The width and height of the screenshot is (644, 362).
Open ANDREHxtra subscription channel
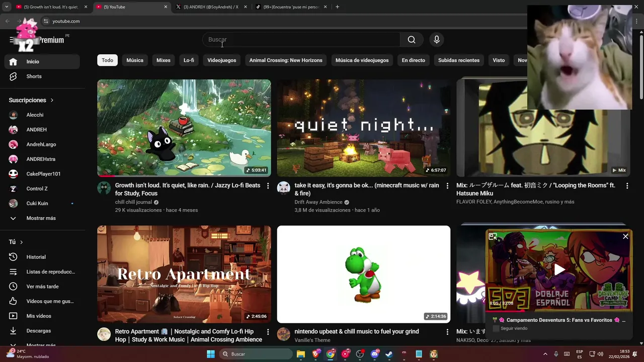tap(42, 159)
